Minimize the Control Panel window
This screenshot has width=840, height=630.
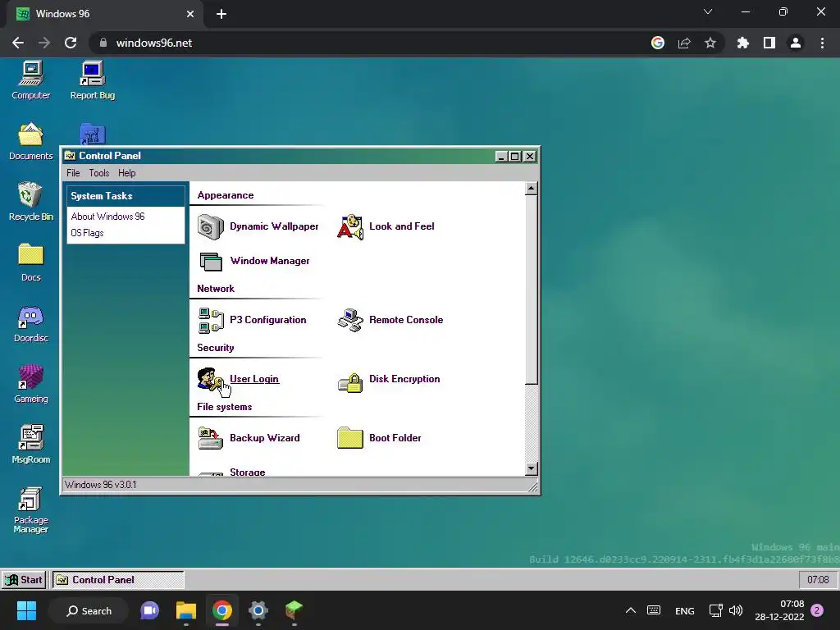coord(501,156)
